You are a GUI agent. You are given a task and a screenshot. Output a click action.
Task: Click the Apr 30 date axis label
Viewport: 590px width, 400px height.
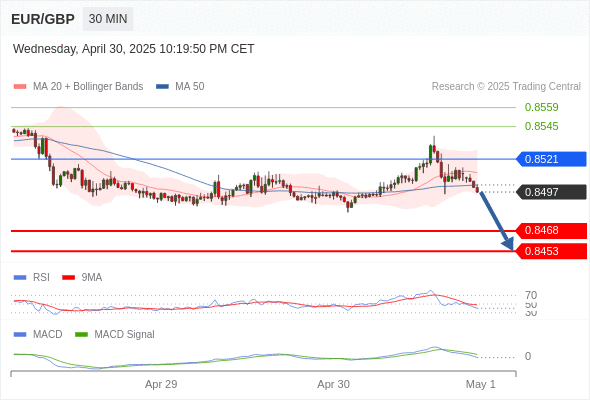(x=333, y=384)
